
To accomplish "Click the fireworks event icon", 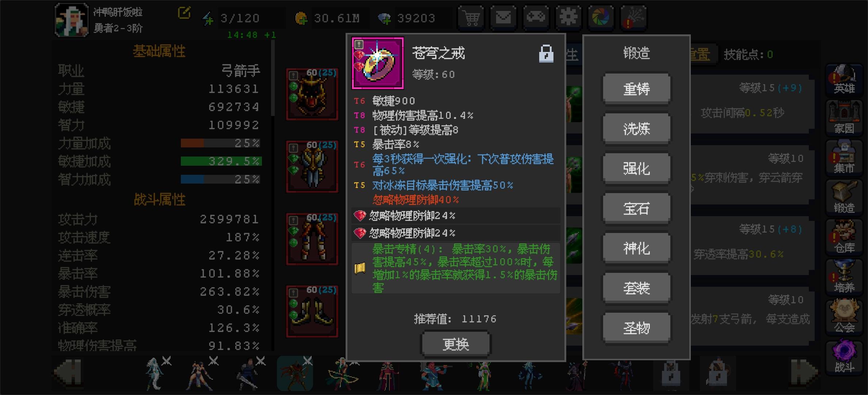I will tap(634, 17).
